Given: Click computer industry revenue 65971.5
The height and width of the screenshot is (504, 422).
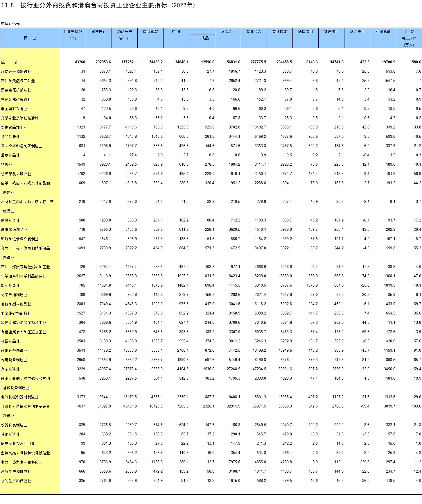Looking at the screenshot, I should pos(259,406).
